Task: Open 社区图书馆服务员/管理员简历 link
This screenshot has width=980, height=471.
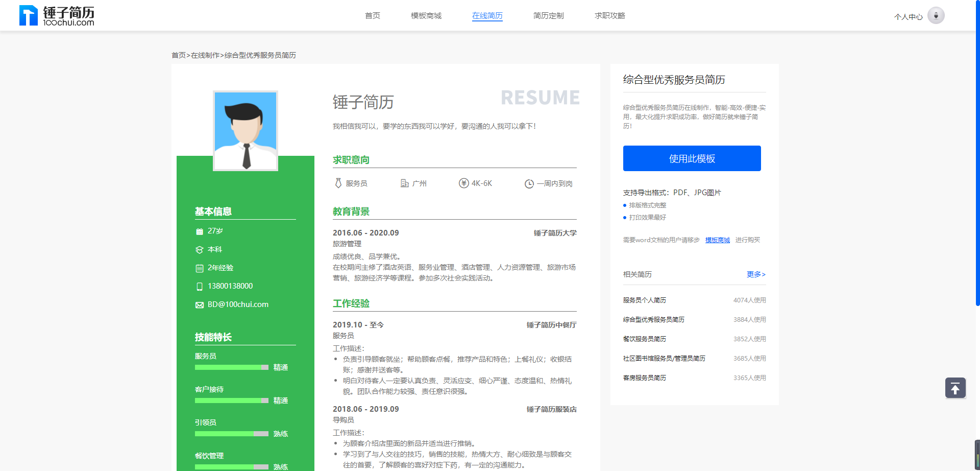Action: coord(665,359)
